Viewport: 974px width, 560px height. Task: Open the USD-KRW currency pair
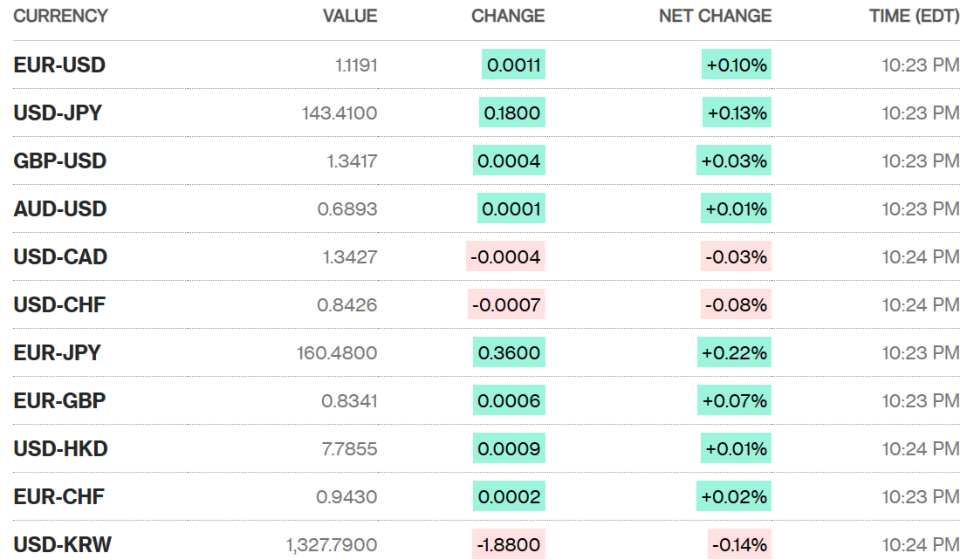(x=62, y=545)
